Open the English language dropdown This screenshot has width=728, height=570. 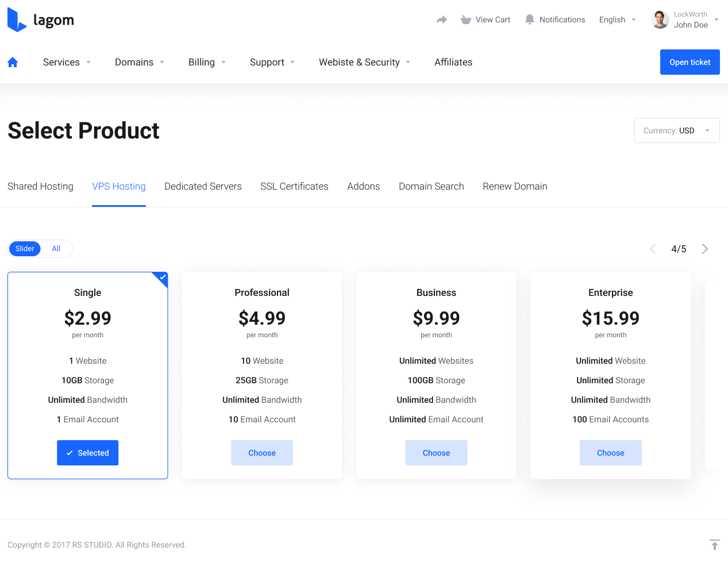click(618, 20)
